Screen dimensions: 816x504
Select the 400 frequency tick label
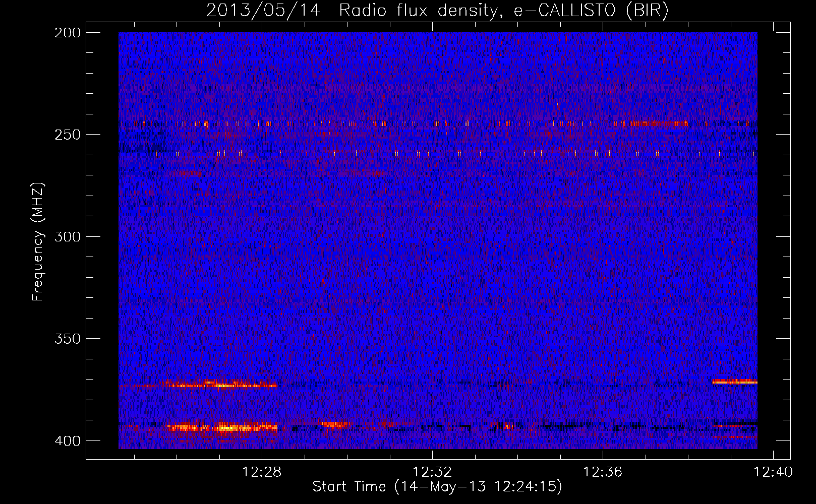[67, 441]
